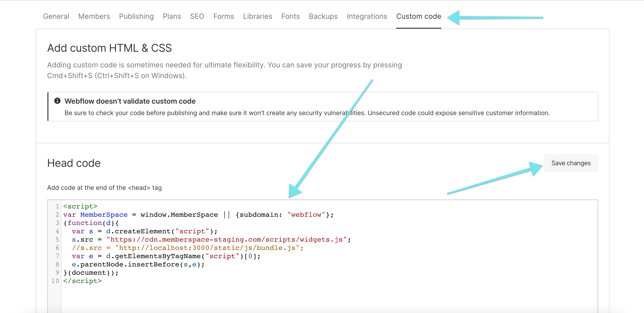This screenshot has width=644, height=313.
Task: Click the memberspace-staging URL string in code
Action: click(227, 240)
